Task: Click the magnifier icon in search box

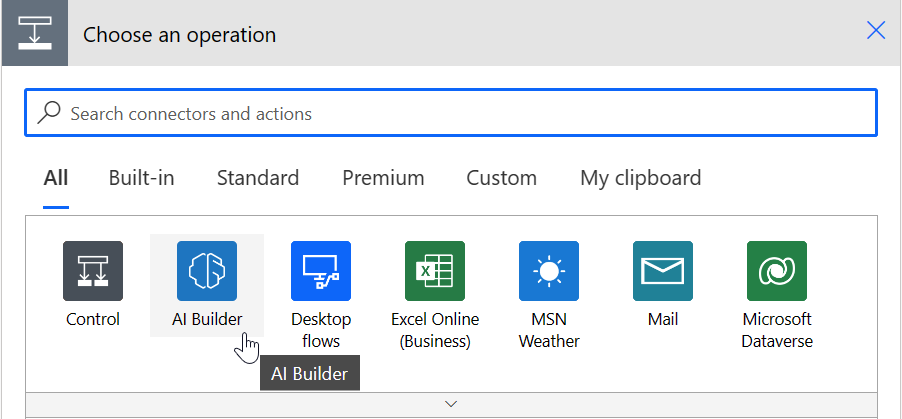Action: click(x=49, y=113)
